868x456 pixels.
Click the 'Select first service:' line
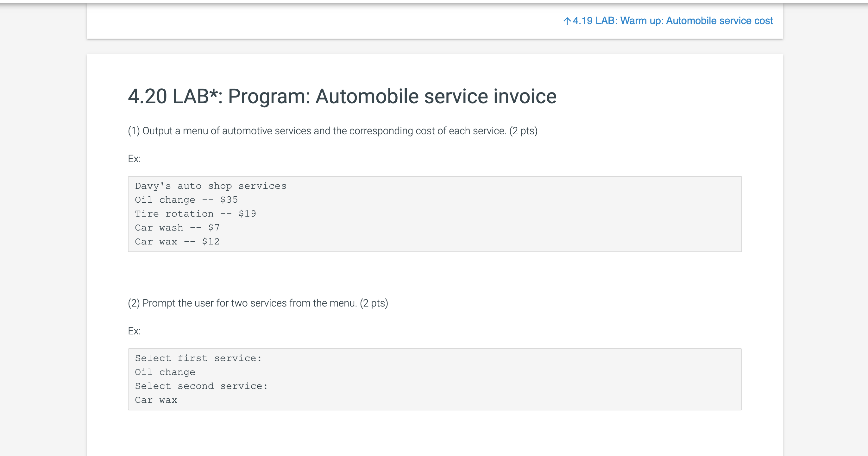198,358
